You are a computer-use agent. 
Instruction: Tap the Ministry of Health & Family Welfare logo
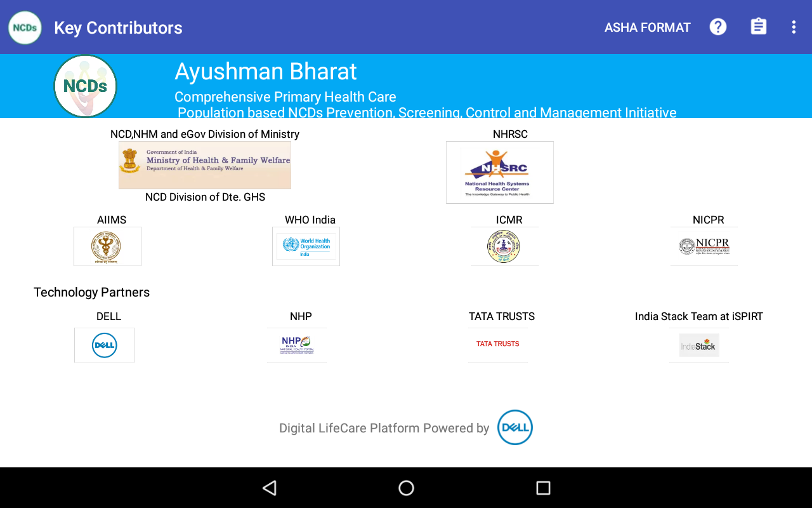[205, 165]
